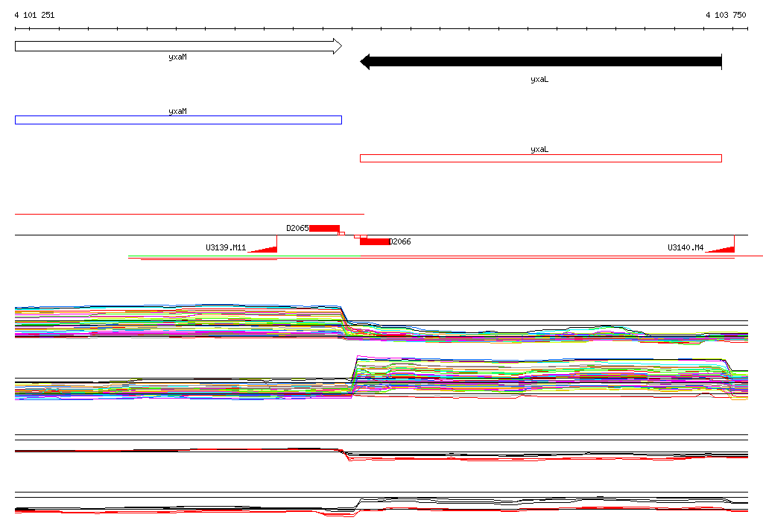Click yxaM label above blue box
This screenshot has width=763, height=532.
pos(177,111)
